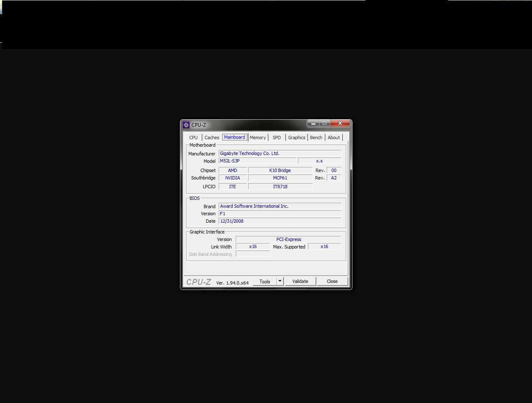Click the LPCIO value IT8718

[280, 187]
